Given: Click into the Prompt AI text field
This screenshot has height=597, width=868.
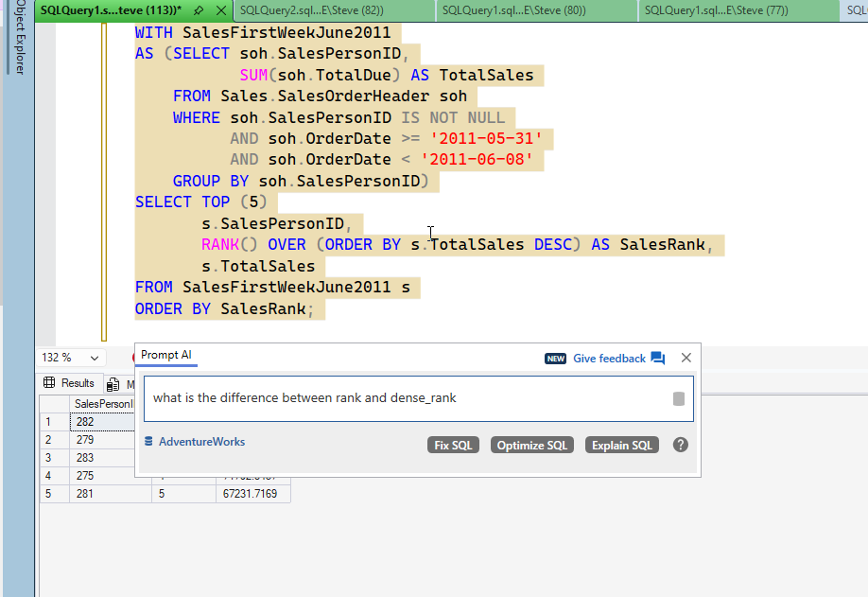Looking at the screenshot, I should pyautogui.click(x=407, y=398).
